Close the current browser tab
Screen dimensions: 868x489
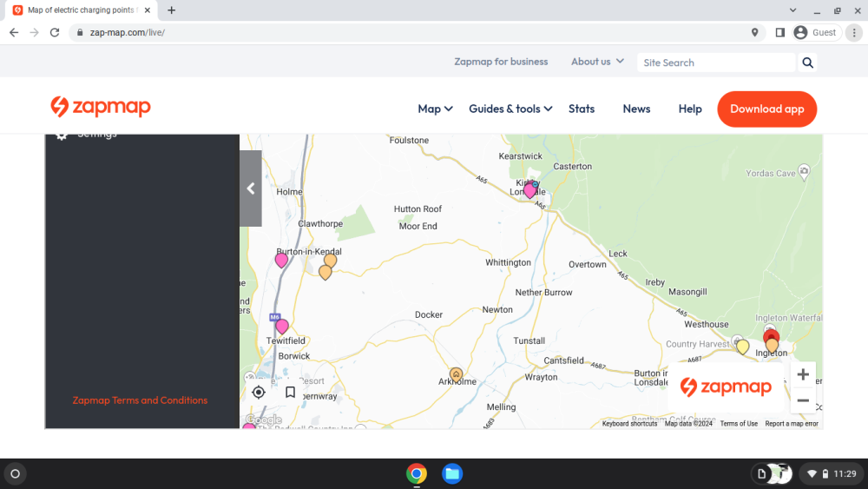148,10
